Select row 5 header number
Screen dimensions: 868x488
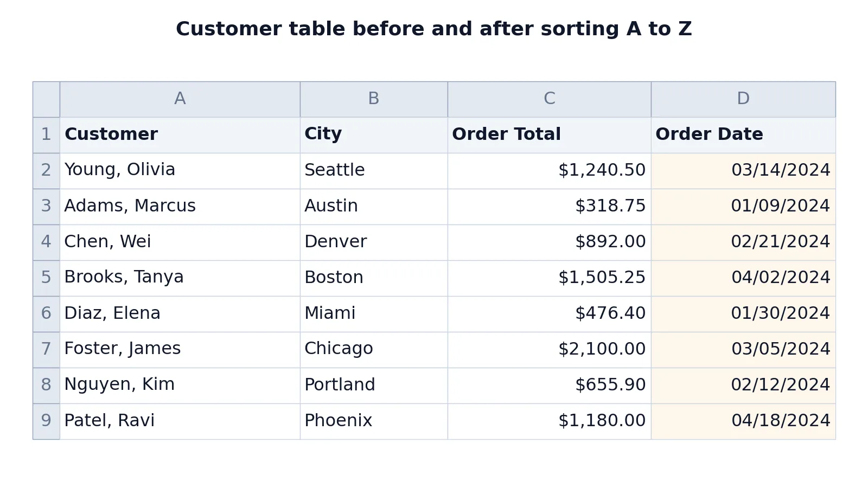click(46, 278)
